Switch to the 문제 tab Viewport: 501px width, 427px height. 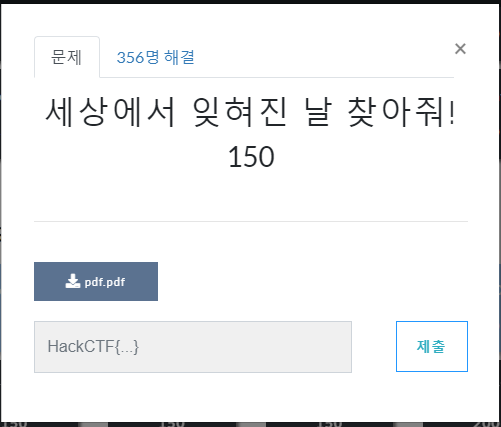click(67, 57)
